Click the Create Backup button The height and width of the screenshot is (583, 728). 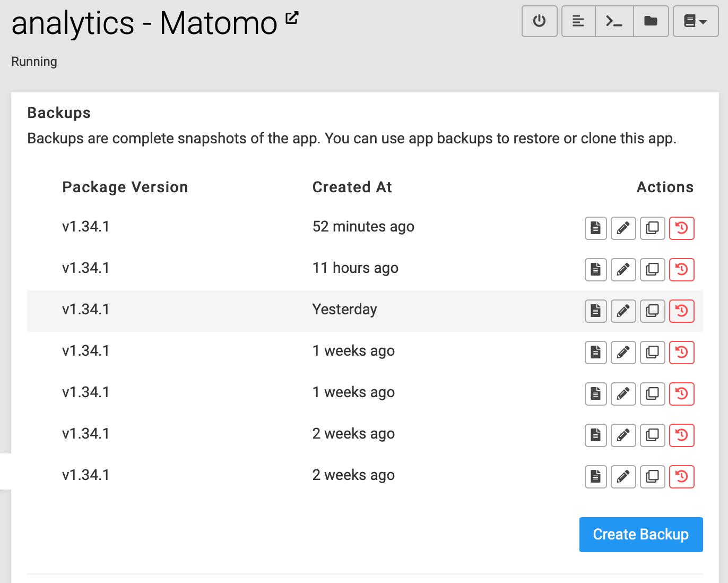641,535
